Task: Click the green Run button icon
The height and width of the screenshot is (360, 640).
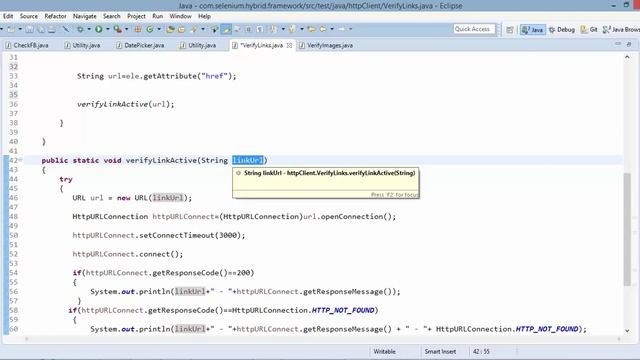Action: click(x=98, y=29)
